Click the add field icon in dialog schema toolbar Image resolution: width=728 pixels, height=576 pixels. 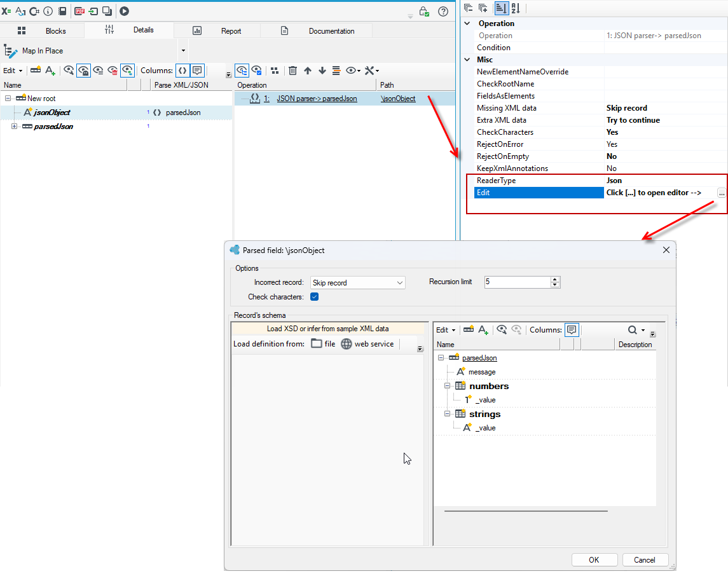pos(483,330)
